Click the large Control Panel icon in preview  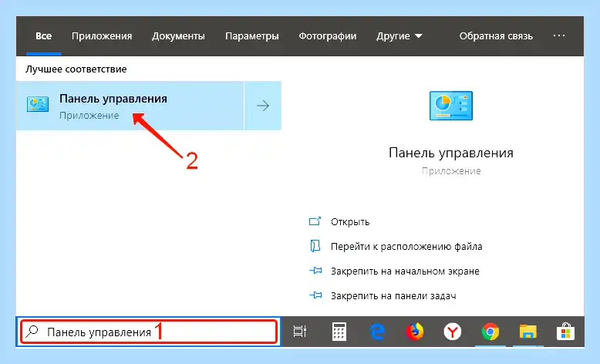(450, 106)
